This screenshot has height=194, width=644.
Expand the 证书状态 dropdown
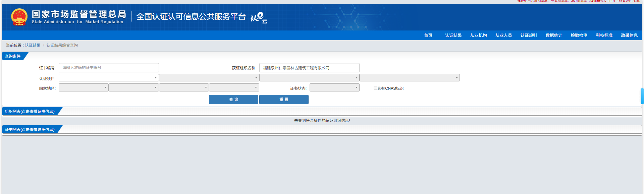334,87
